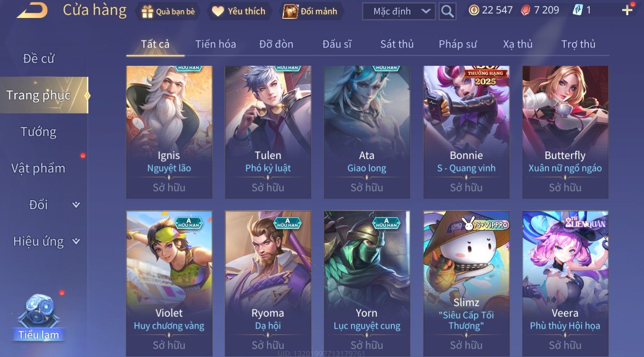Open the Yêu thích heart button

239,12
